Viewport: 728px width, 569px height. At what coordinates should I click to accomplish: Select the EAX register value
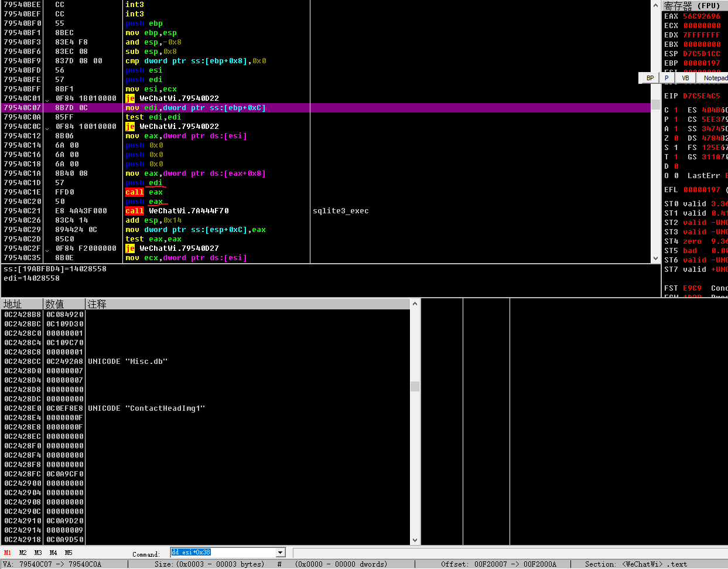702,16
